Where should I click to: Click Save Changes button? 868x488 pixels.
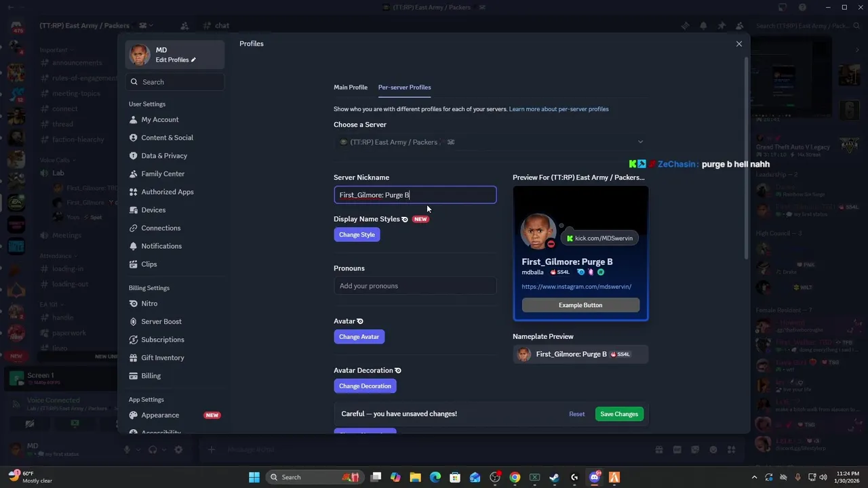[619, 414]
